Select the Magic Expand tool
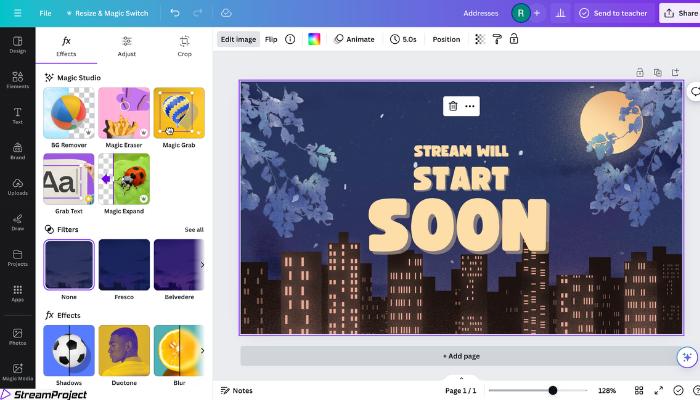 tap(124, 179)
